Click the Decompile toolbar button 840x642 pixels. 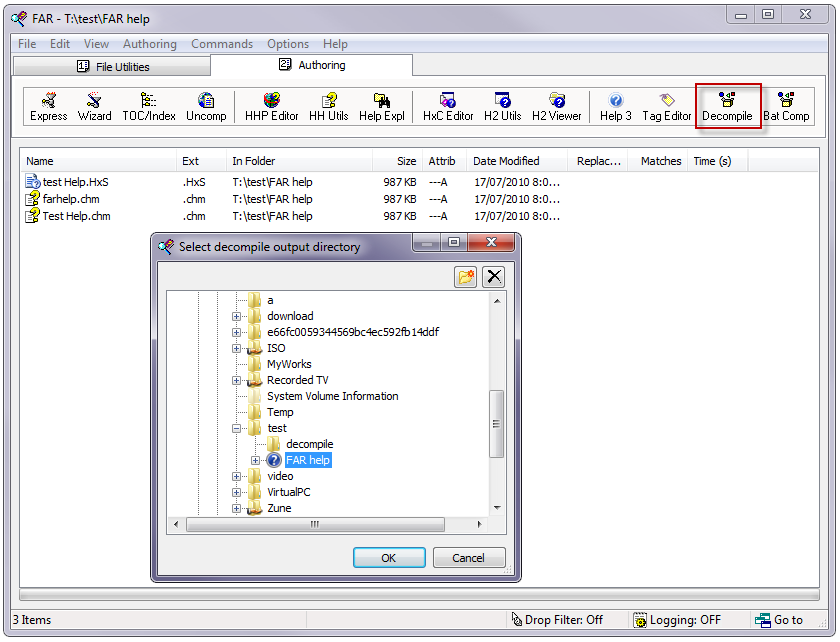pyautogui.click(x=727, y=107)
